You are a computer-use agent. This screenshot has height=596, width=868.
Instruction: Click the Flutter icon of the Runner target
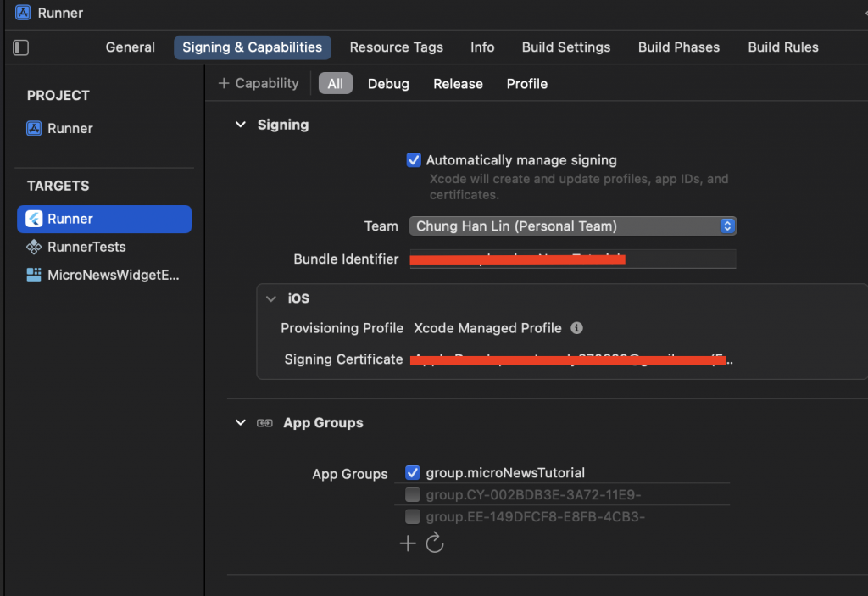pyautogui.click(x=34, y=219)
